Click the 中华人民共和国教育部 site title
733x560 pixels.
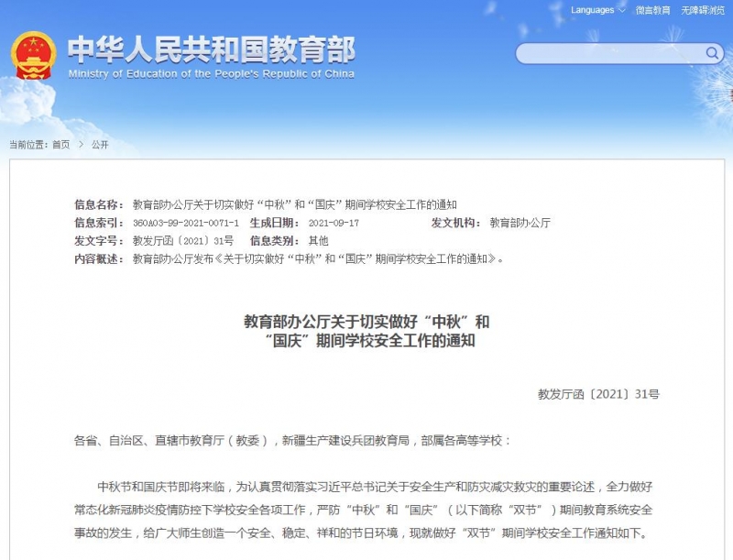pos(212,49)
